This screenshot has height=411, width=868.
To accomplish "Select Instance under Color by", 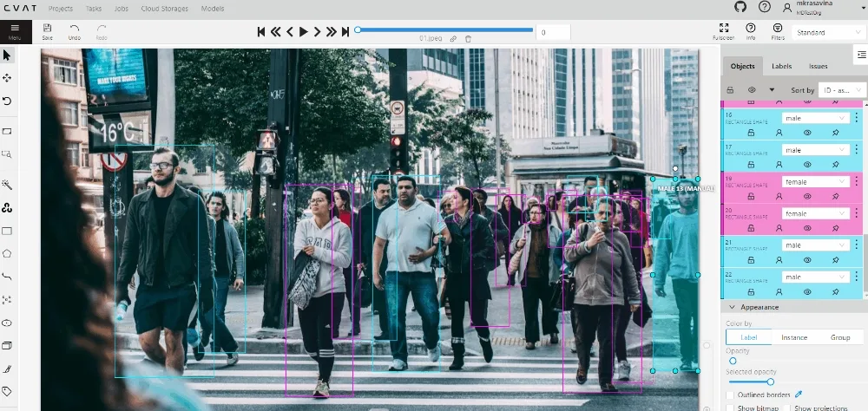I will click(x=794, y=337).
